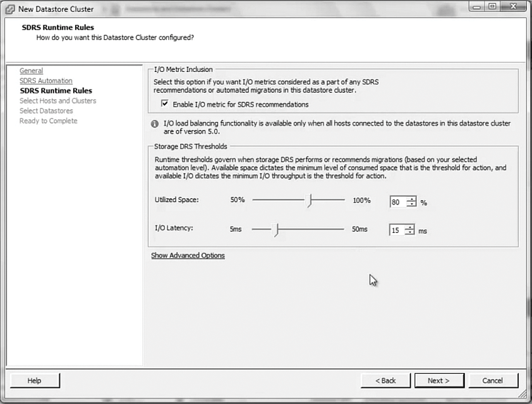Viewport: 532px width, 404px height.
Task: Select the Select Hosts and Clusters step
Action: 57,100
